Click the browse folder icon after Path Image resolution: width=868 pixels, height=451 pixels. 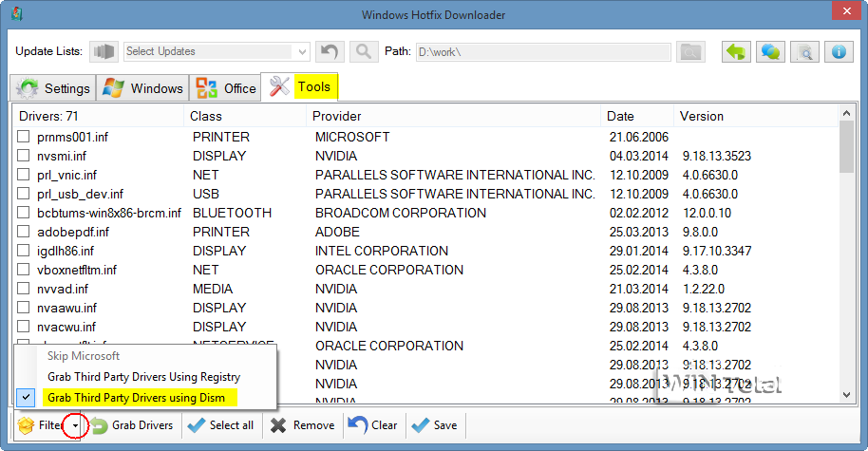pyautogui.click(x=690, y=51)
